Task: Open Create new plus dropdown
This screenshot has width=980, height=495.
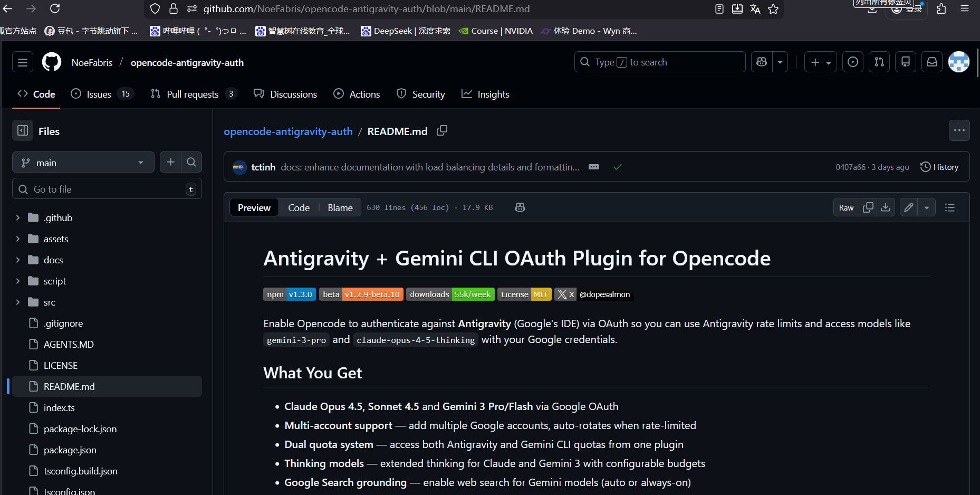Action: pos(821,62)
